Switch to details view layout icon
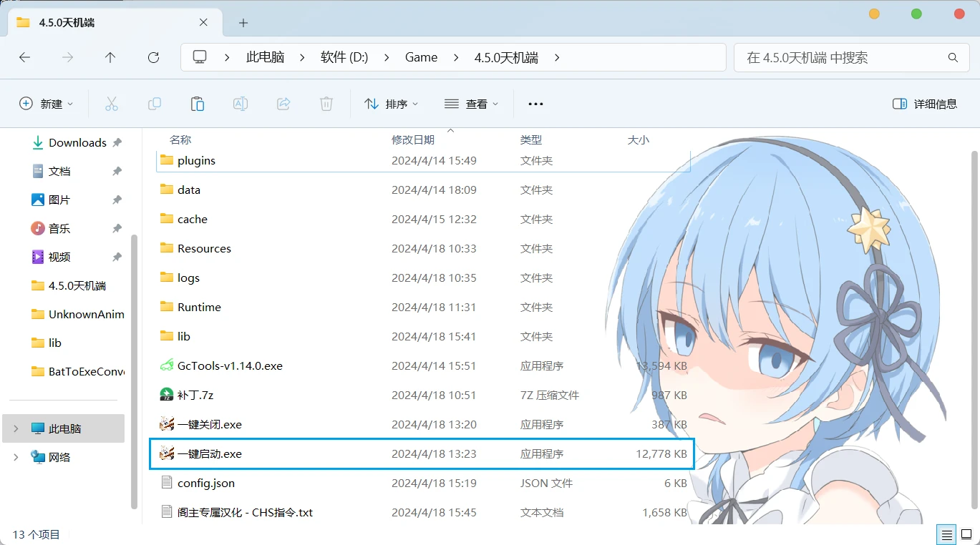This screenshot has width=980, height=545. 946,534
